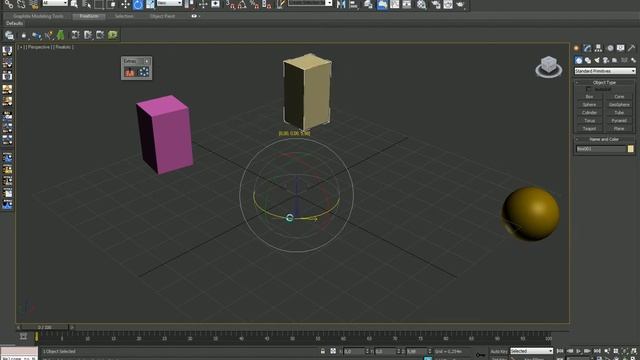Viewport: 640px width, 360px height.
Task: Click the time slider 0/100 handle
Action: click(45, 327)
